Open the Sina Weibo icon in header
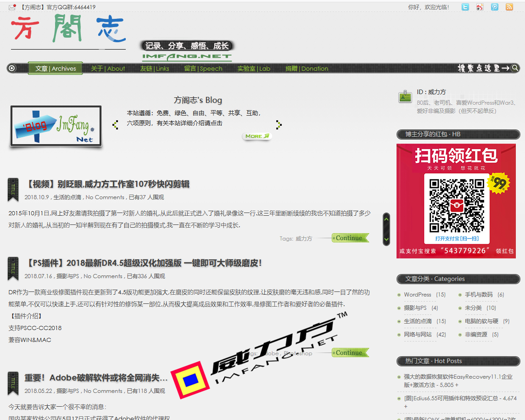 point(480,7)
